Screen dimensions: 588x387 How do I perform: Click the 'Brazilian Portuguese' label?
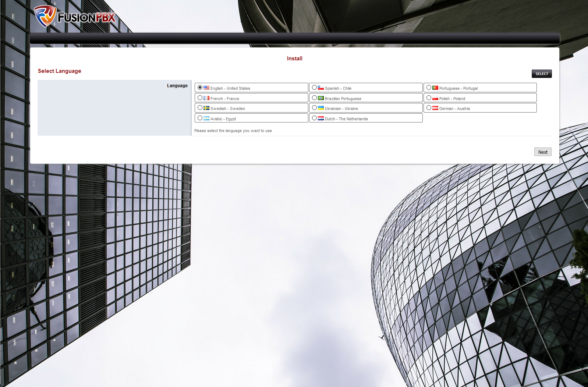click(343, 99)
